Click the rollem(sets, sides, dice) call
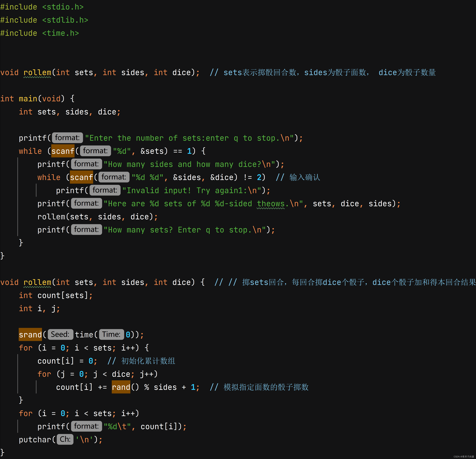The width and height of the screenshot is (476, 459). pos(97,217)
